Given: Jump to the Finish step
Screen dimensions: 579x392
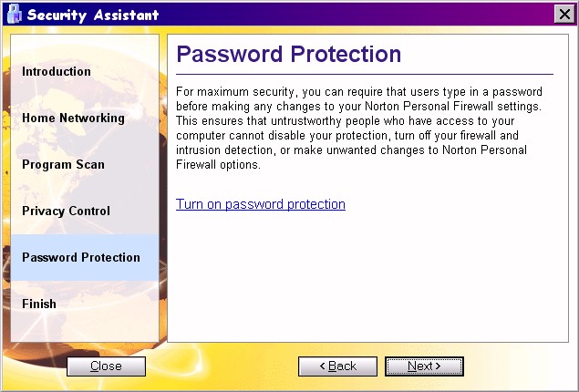Looking at the screenshot, I should (x=39, y=304).
